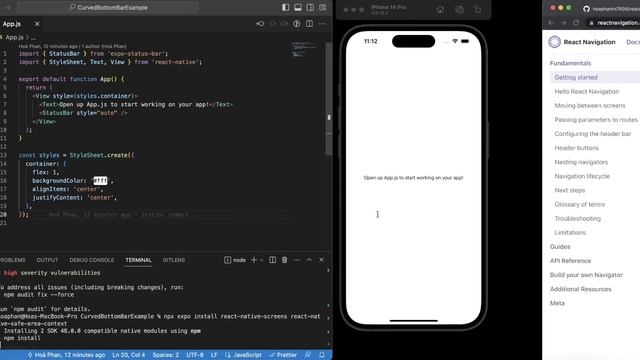Click 'npm audit fix --force' terminal text
The height and width of the screenshot is (360, 640).
tap(39, 294)
